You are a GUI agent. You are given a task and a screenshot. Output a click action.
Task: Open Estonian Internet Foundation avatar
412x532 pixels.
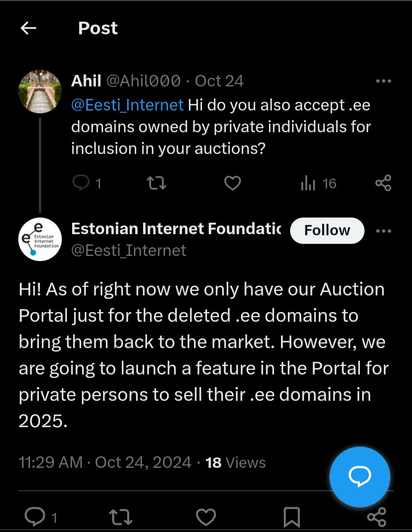point(40,239)
